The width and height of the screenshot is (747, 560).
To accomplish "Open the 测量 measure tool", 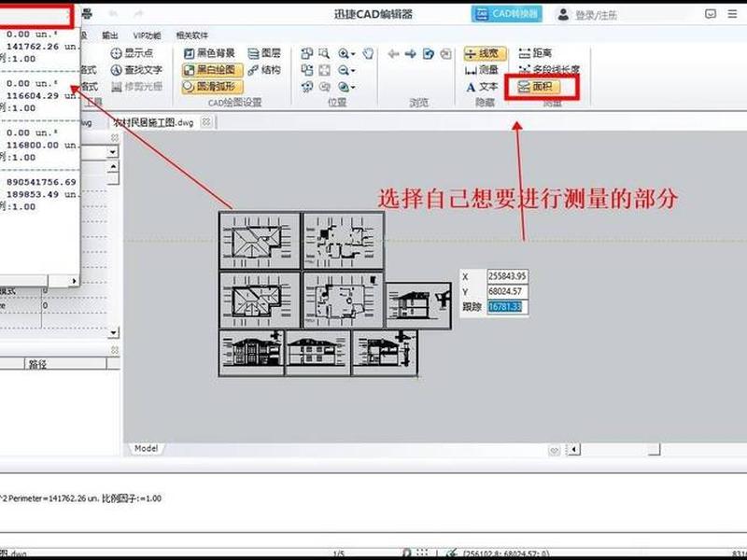I will click(481, 70).
